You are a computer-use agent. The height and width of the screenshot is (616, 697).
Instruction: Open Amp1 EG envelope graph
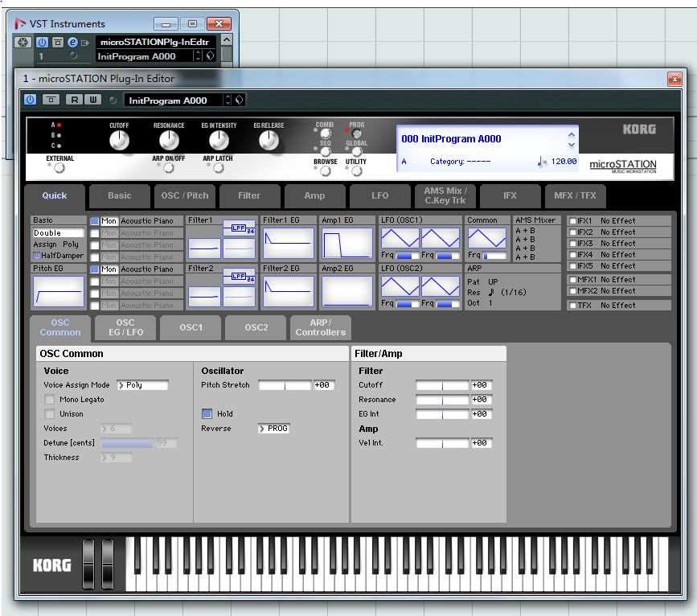click(x=347, y=243)
